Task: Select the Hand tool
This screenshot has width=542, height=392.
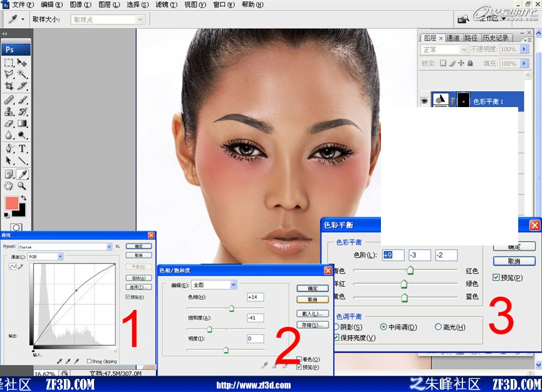Action: click(9, 186)
